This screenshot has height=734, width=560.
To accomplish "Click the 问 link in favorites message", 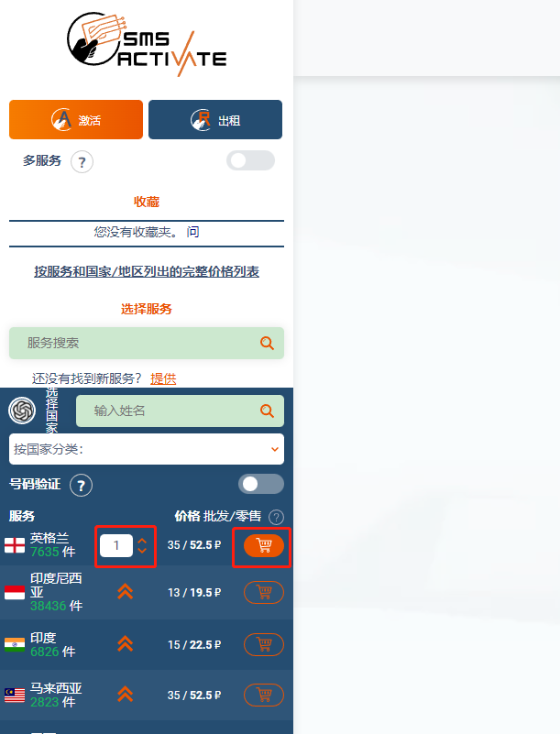I will [192, 232].
